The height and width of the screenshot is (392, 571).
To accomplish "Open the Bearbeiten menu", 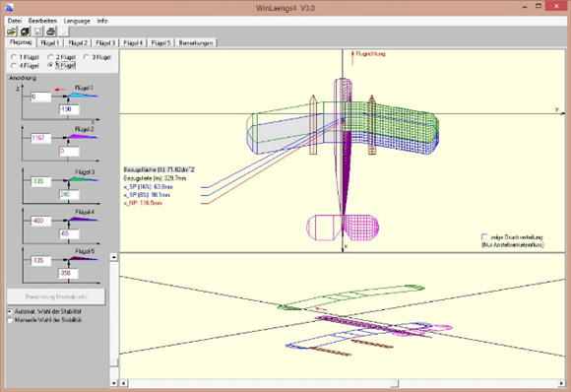I will pos(42,21).
